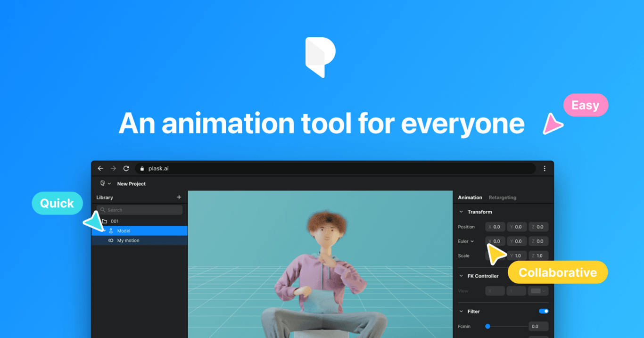Click the motion icon beside My motion
Viewport: 644px width, 338px height.
click(111, 240)
